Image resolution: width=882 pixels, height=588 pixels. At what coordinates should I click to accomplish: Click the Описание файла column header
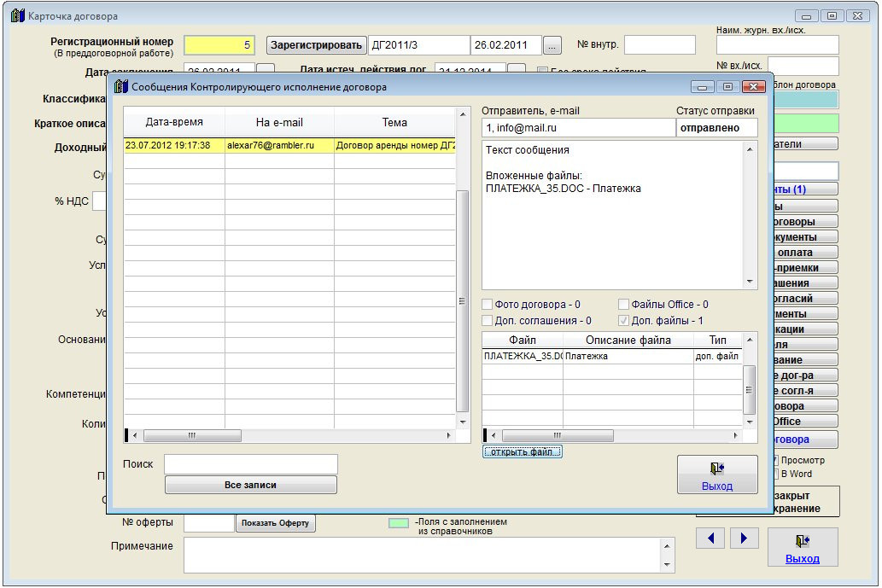click(628, 341)
